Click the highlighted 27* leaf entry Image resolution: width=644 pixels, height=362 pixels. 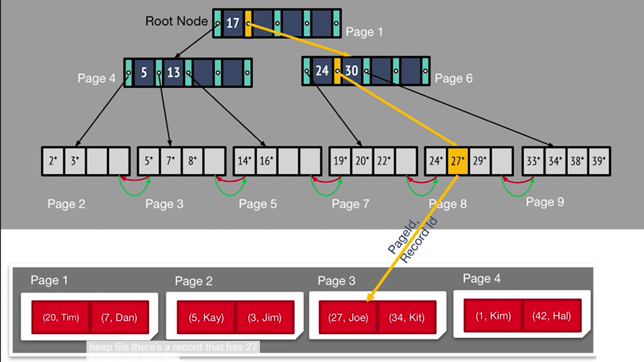point(457,161)
